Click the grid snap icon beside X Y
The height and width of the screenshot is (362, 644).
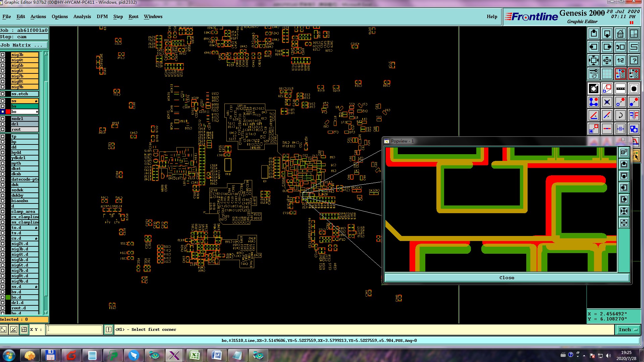[x=24, y=329]
